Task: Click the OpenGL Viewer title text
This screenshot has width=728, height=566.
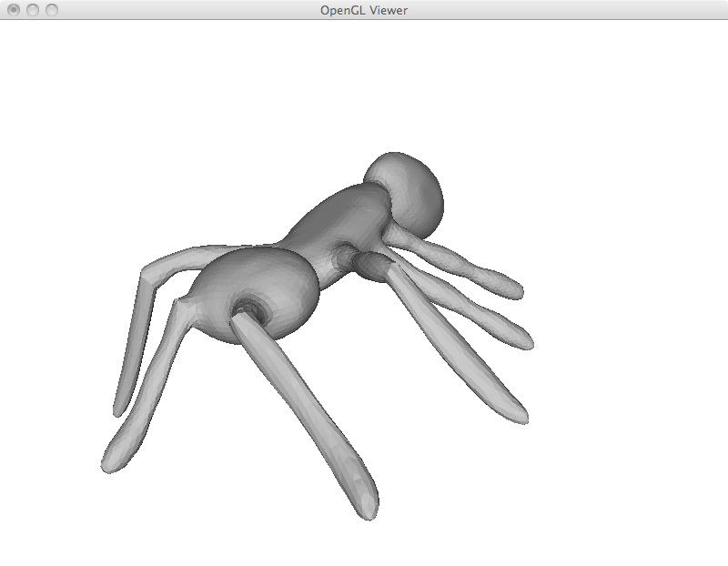Action: (364, 10)
